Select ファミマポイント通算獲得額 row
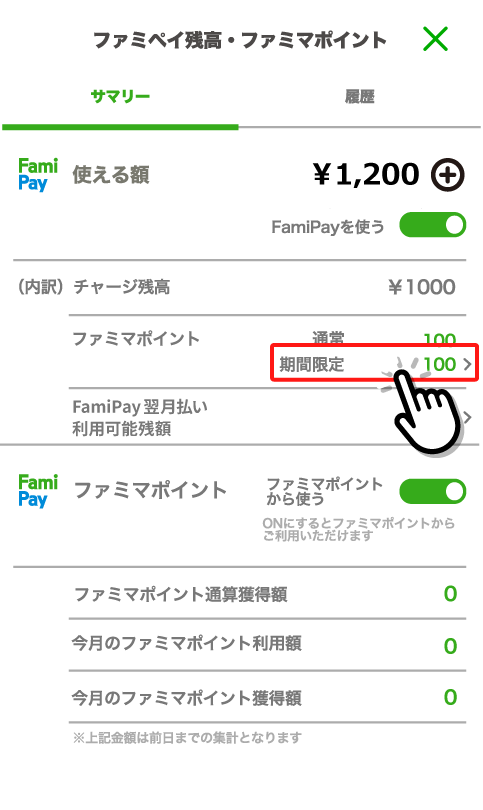The width and height of the screenshot is (483, 810). tap(268, 594)
